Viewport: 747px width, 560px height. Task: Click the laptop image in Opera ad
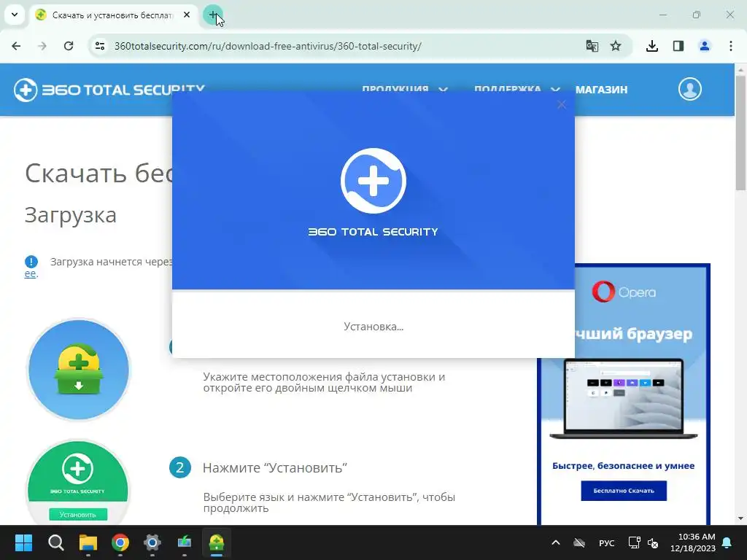point(624,399)
